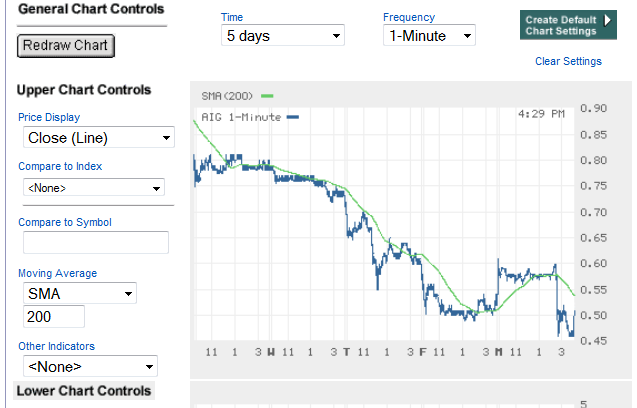Viewport: 637px width, 408px height.
Task: Click the Time label link
Action: (231, 17)
